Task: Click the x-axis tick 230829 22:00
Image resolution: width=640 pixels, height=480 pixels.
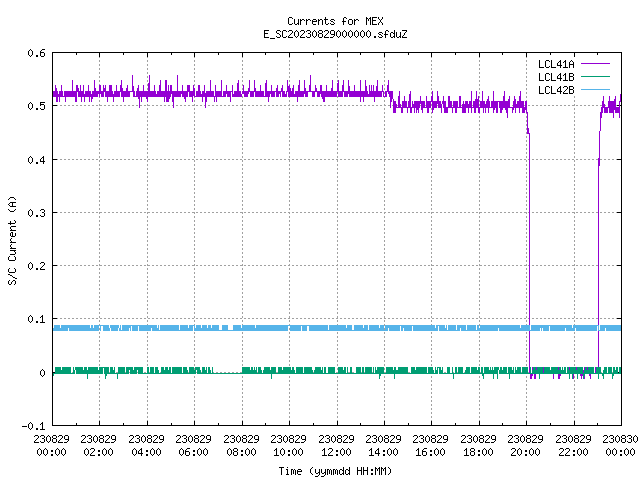Action: [573, 445]
